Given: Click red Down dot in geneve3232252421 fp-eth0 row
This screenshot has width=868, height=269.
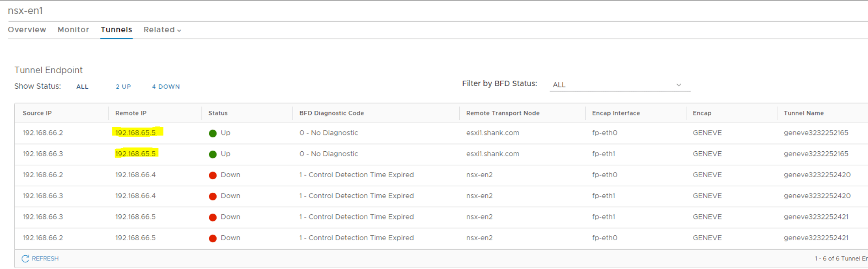Looking at the screenshot, I should (213, 238).
